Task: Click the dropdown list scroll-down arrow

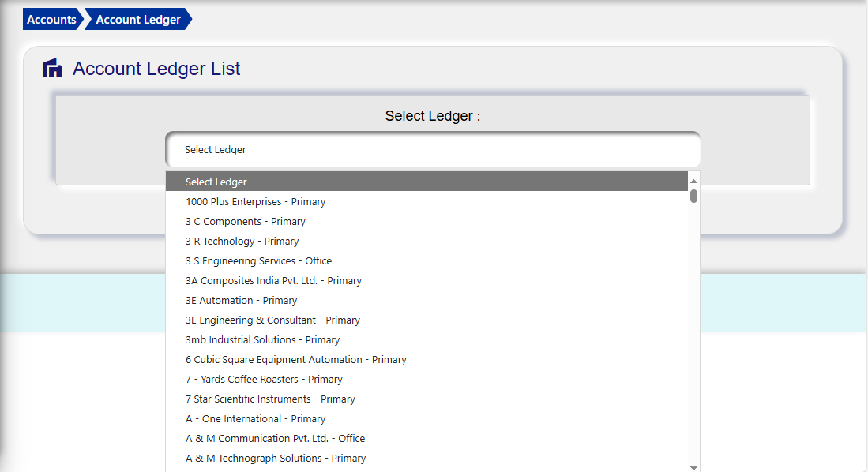Action: point(693,465)
